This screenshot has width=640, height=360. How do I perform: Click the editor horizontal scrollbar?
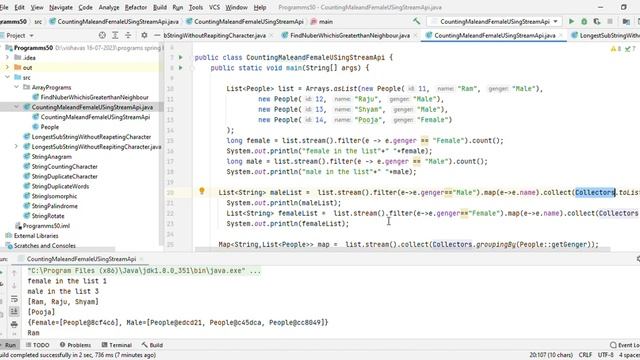coord(402,249)
